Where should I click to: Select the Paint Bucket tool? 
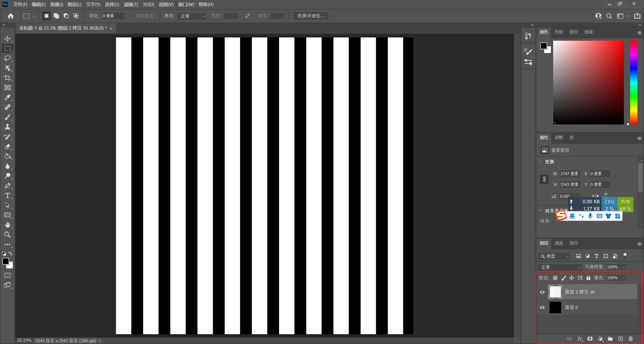click(8, 156)
